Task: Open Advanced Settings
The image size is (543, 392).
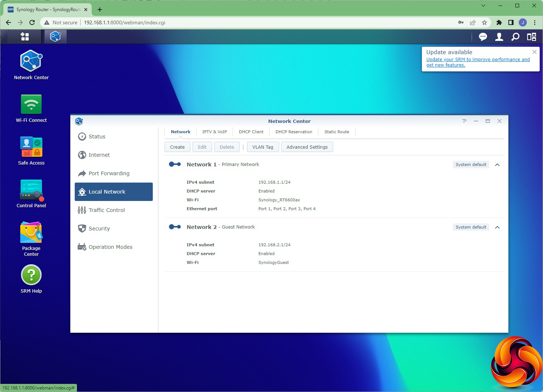Action: [x=307, y=147]
